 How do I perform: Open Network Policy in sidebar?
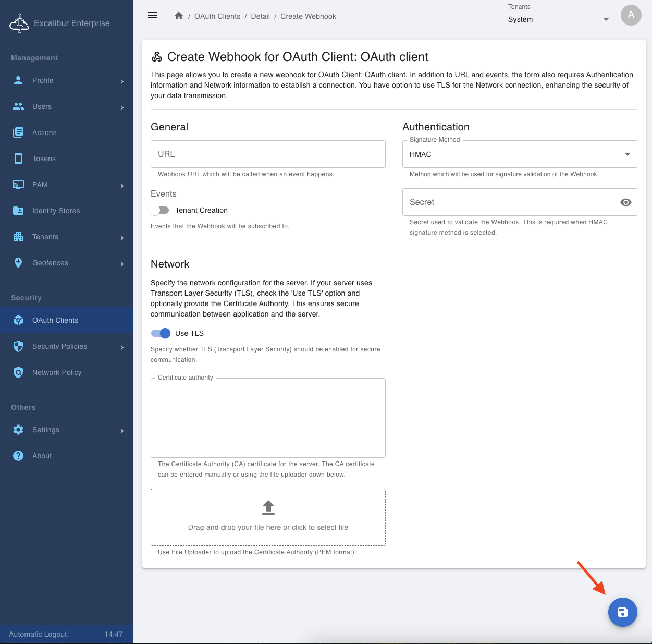coord(57,372)
